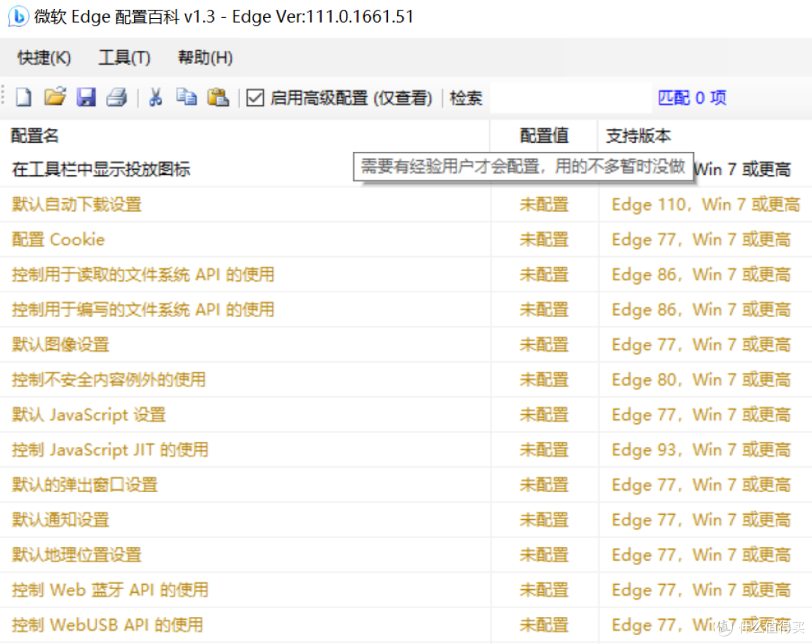Click 未配置 value for 默认 JavaScript 设置
Viewport: 812px width, 644px height.
coord(544,415)
